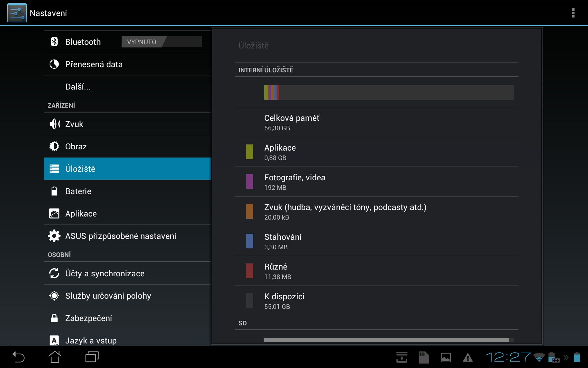
Task: Open Zabezpečení via padlock icon
Action: click(x=54, y=318)
